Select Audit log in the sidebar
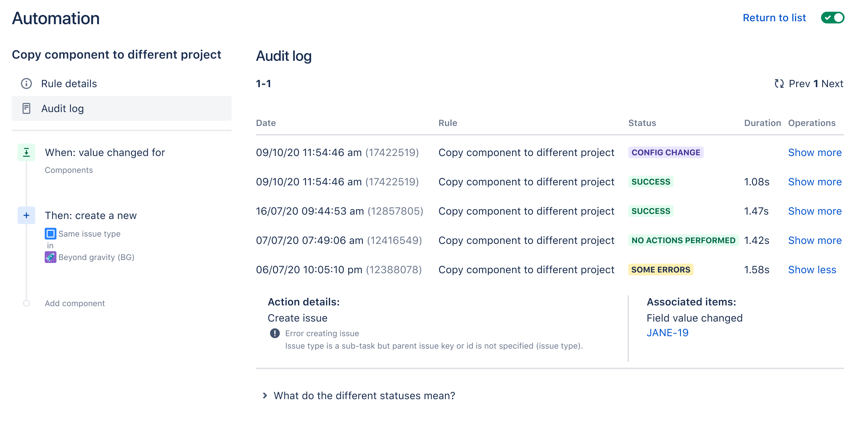The image size is (868, 427). point(62,108)
